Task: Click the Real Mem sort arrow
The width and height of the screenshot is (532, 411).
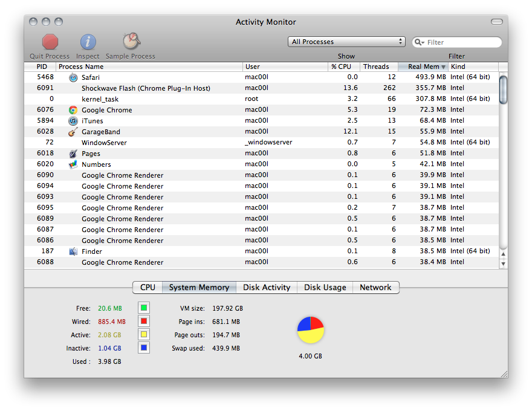Action: 443,67
